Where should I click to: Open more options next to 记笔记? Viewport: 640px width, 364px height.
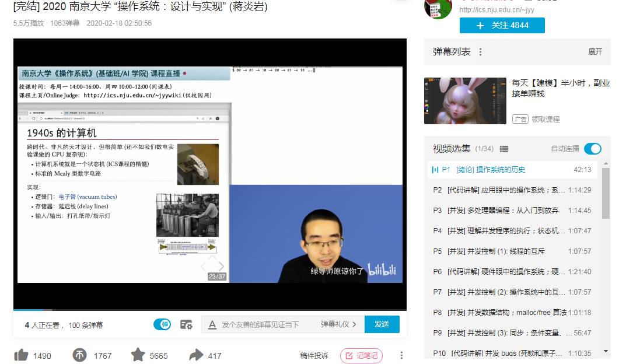pos(401,355)
